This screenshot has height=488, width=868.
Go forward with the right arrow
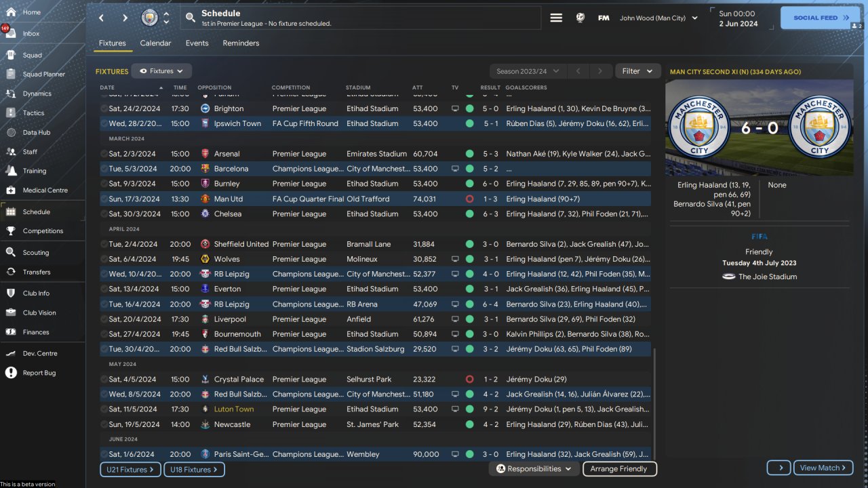click(x=125, y=18)
